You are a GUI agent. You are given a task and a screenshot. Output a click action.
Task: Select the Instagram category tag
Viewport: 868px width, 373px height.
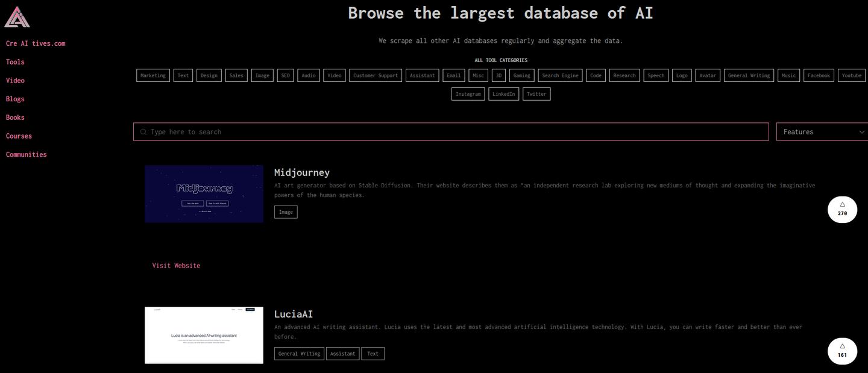(x=468, y=94)
